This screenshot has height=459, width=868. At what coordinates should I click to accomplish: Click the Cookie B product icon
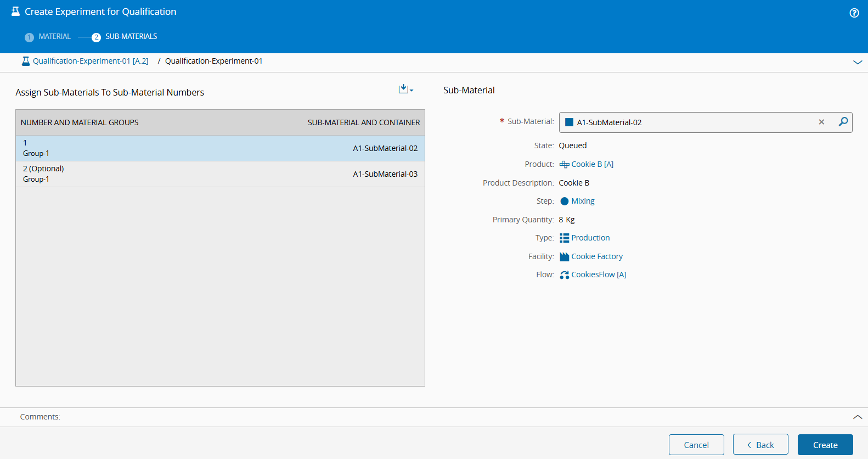coord(564,165)
